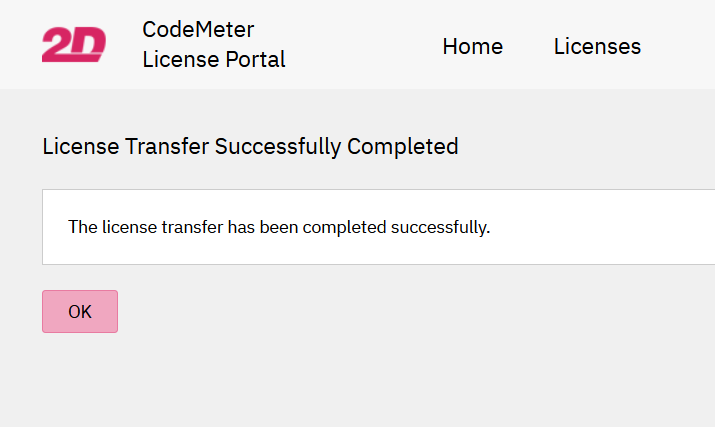Select the License Transfer Successfully Completed heading

250,147
